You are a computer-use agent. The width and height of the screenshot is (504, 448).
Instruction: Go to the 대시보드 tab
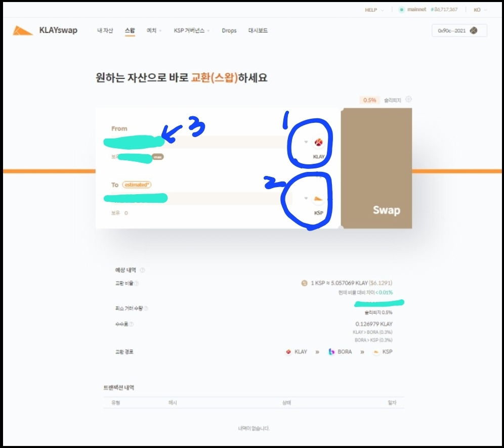(x=258, y=30)
